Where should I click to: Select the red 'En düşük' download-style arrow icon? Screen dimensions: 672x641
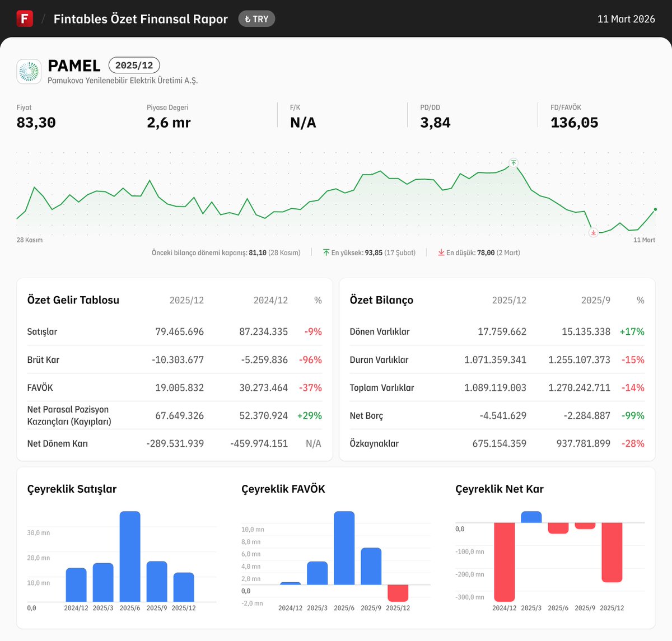click(442, 252)
